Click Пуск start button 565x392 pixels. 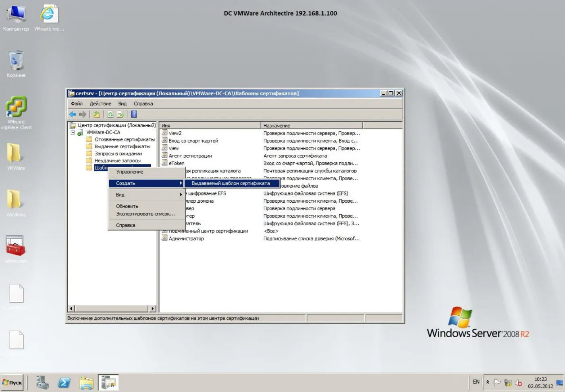pyautogui.click(x=12, y=382)
